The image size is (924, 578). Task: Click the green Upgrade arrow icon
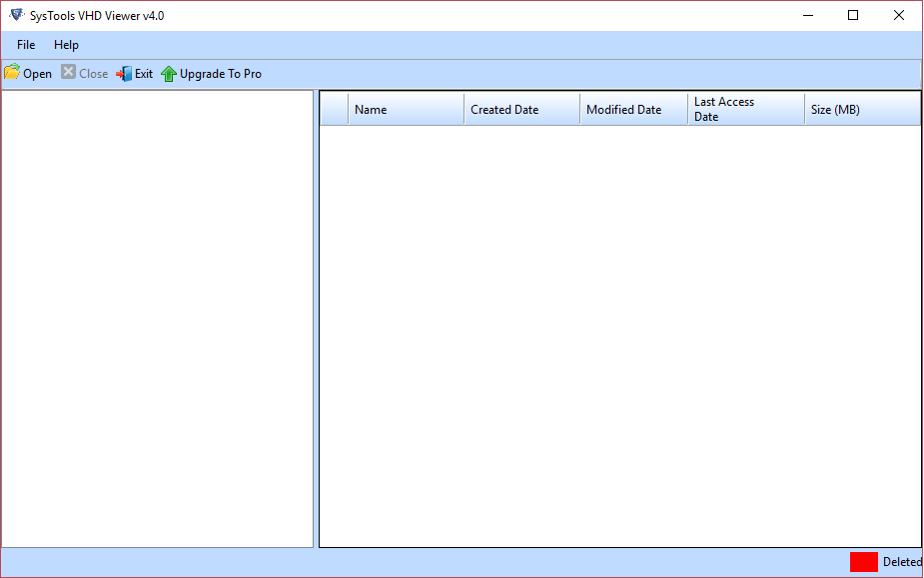(x=169, y=74)
